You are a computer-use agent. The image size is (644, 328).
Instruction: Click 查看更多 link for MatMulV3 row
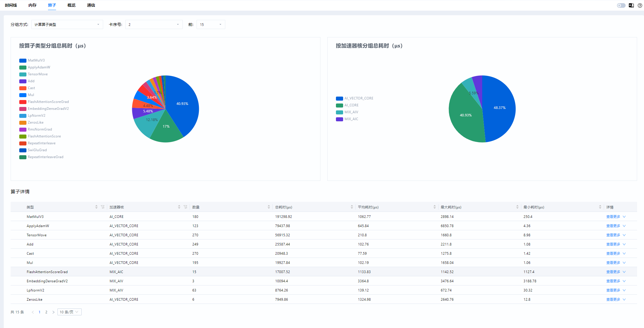click(x=613, y=217)
